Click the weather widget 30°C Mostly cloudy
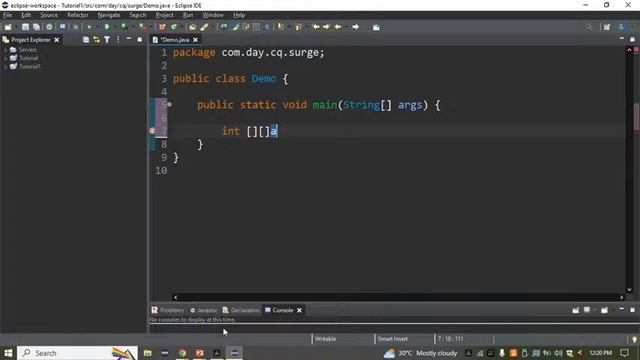Screen dimensions: 640x360 [x=420, y=353]
